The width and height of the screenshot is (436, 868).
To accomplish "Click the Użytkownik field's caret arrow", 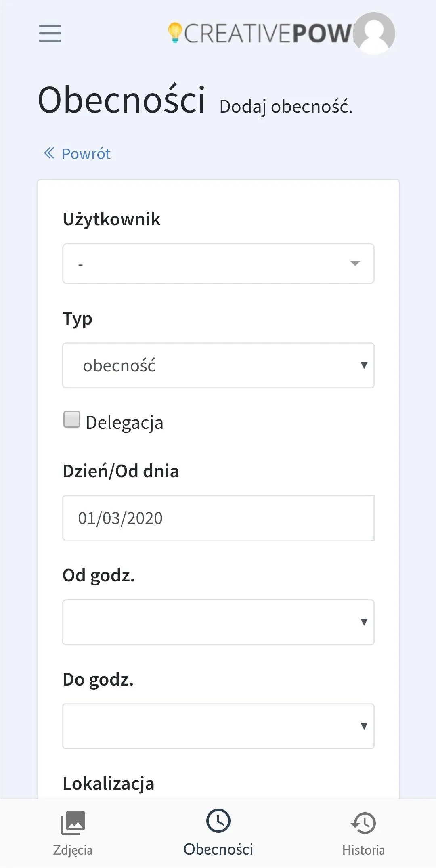I will [x=355, y=264].
